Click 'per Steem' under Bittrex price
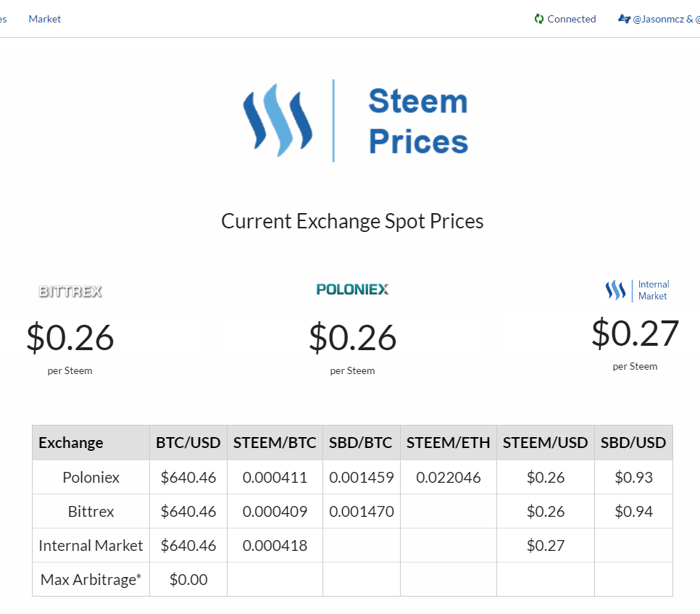 [70, 370]
